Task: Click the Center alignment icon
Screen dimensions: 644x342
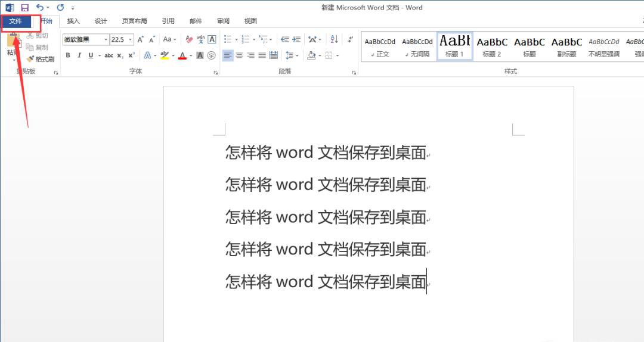Action: coord(239,55)
